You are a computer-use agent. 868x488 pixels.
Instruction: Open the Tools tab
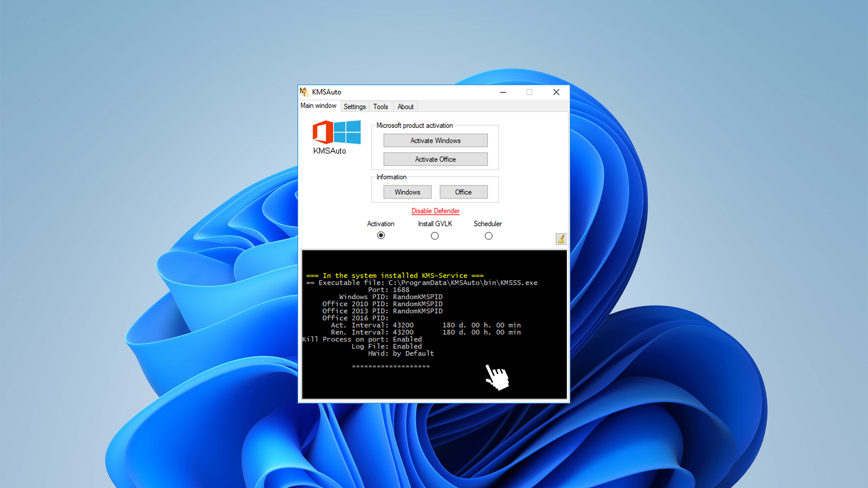click(x=380, y=107)
